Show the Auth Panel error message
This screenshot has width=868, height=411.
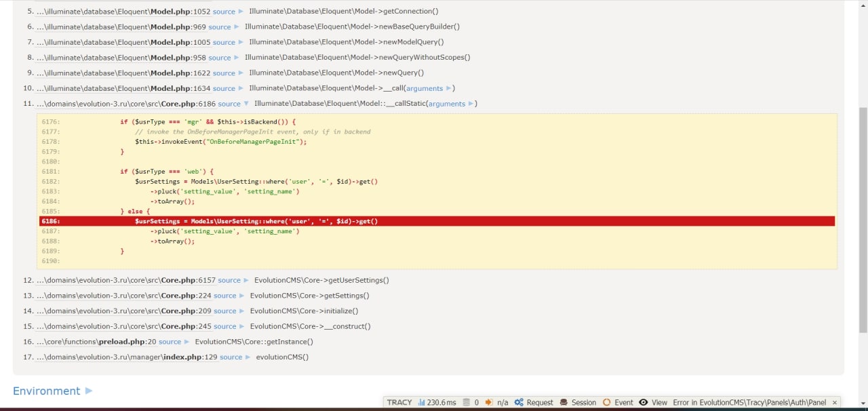[749, 402]
